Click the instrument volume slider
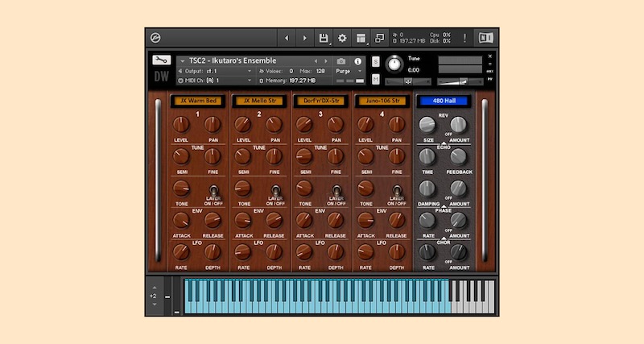This screenshot has height=344, width=644. 460,82
